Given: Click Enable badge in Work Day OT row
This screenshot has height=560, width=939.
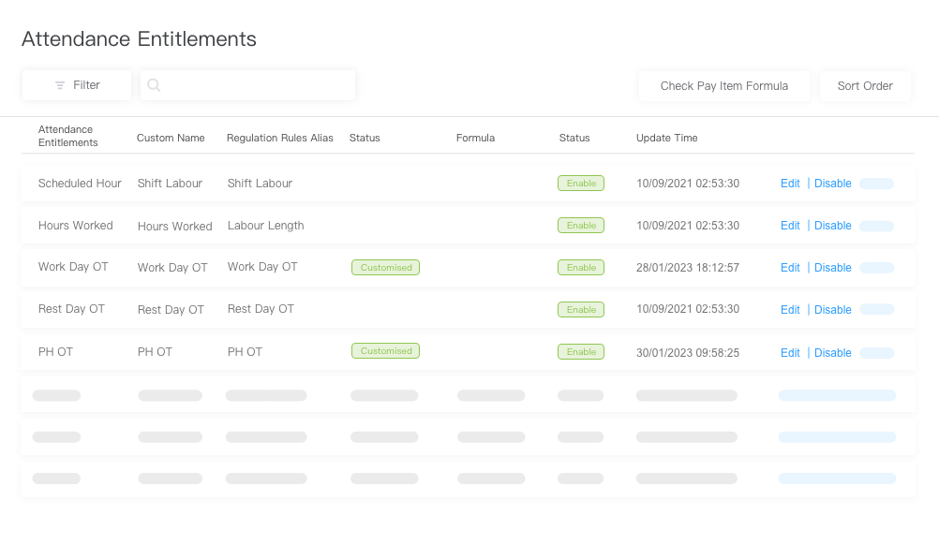Looking at the screenshot, I should [x=581, y=268].
